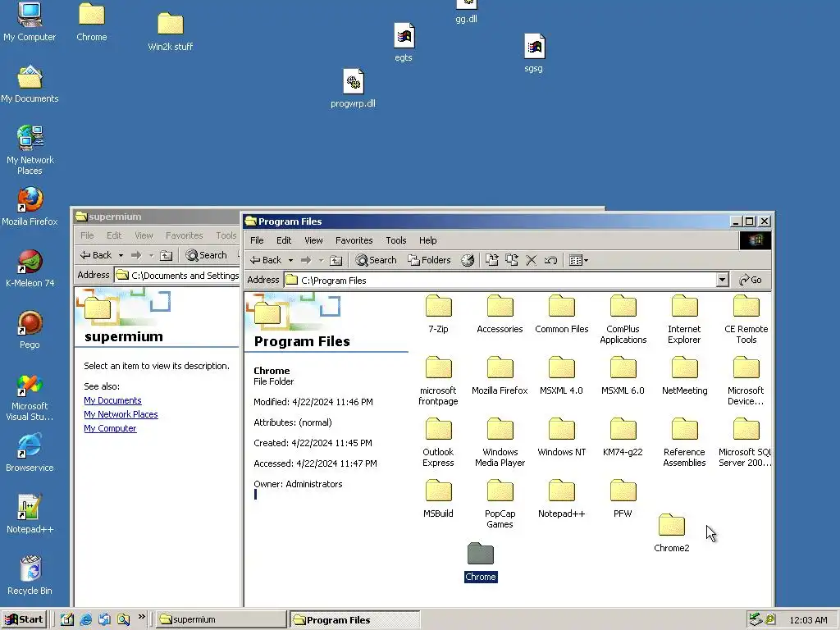Select the Reference Assemblies folder
Viewport: 840px width, 630px height.
coord(684,443)
